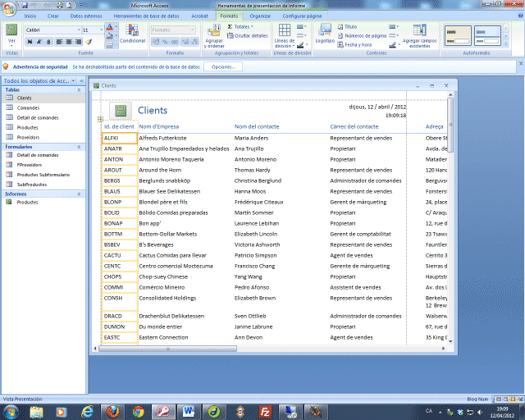Click the Nom d'Empresa column header
This screenshot has width=525, height=420.
[x=158, y=126]
